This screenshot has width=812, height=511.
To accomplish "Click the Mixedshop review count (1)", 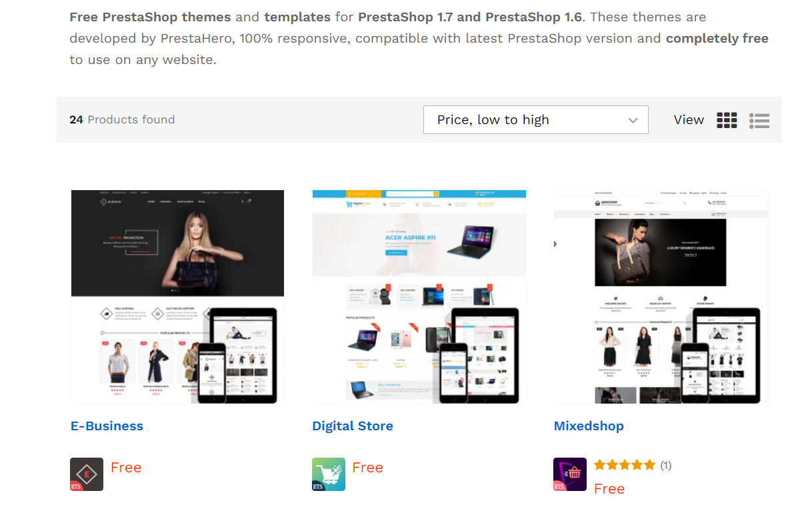I will point(666,466).
